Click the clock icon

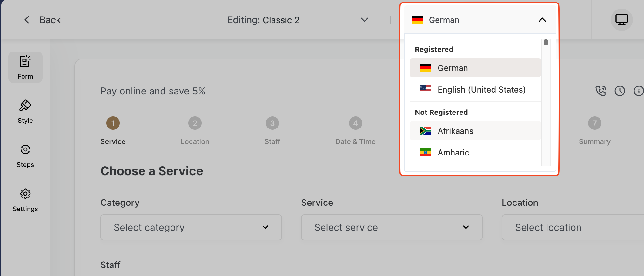(x=620, y=91)
